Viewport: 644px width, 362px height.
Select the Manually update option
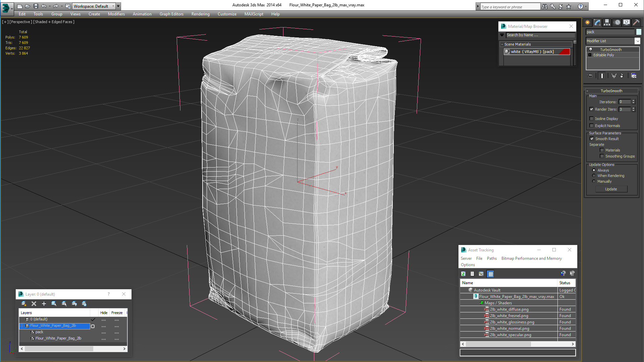[x=594, y=181]
